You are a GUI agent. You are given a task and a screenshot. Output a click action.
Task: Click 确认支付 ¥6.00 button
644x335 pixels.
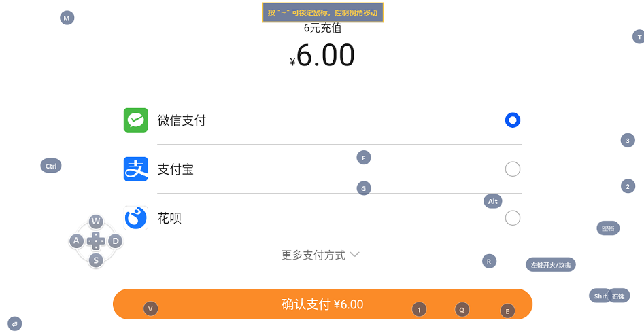tap(323, 304)
